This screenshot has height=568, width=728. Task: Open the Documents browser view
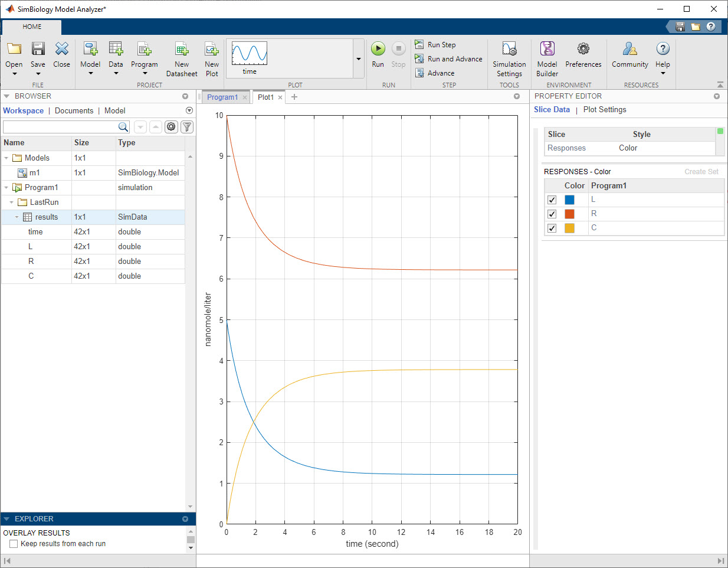pos(74,111)
